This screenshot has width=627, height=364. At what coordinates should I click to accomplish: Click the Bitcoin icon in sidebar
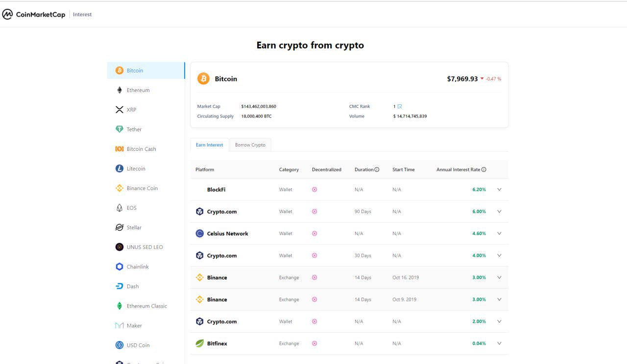pyautogui.click(x=120, y=71)
